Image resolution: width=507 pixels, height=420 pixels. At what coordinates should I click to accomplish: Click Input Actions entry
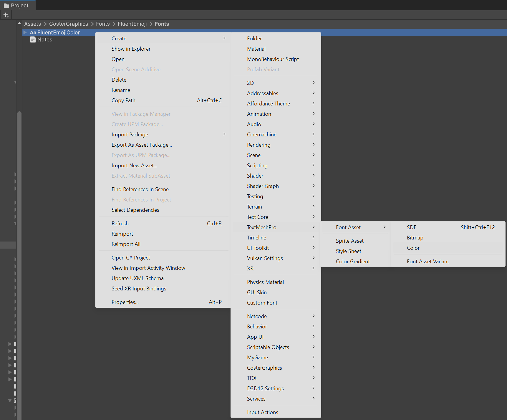pyautogui.click(x=276, y=412)
